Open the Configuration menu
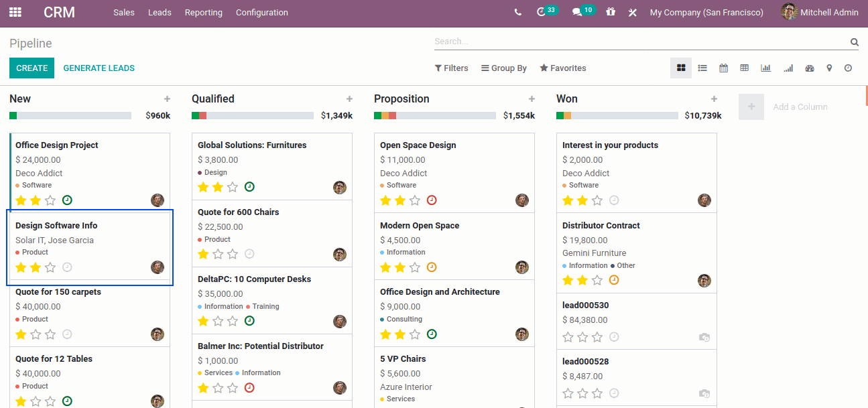 pos(261,12)
